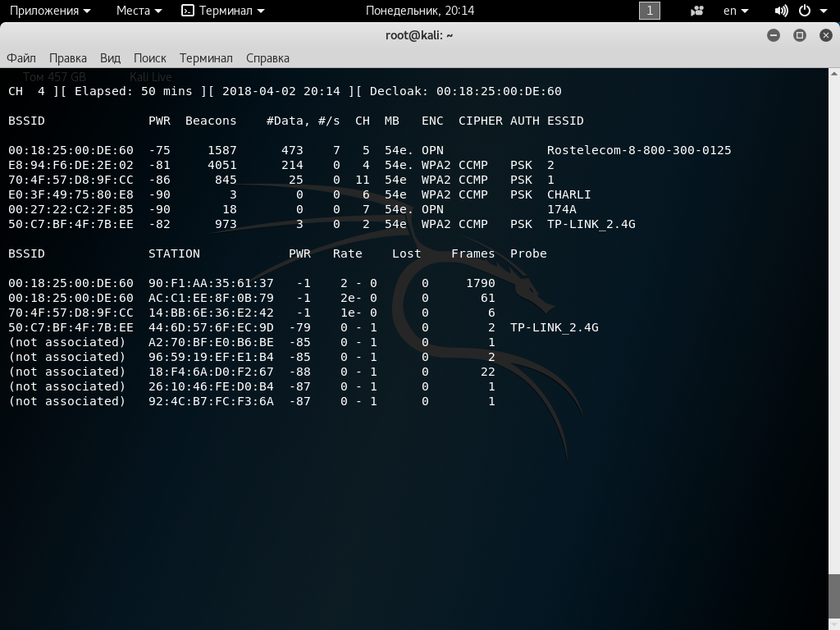Click the terminal icon beside Терминал

point(188,11)
